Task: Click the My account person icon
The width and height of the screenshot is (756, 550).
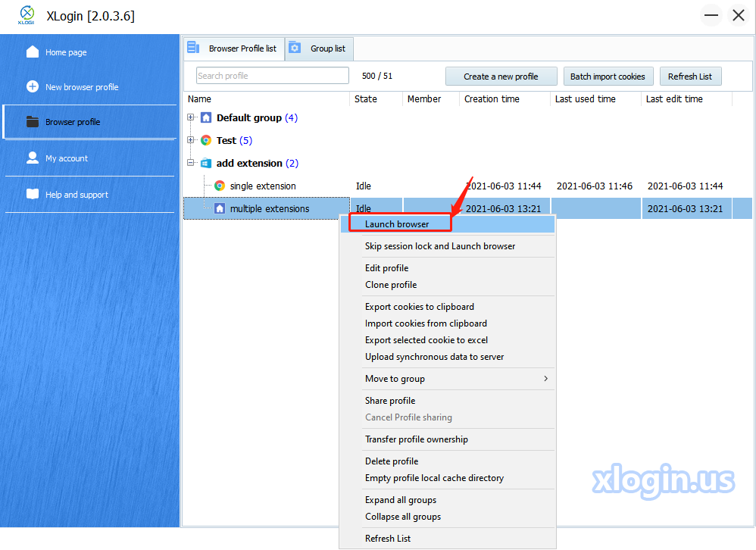Action: 33,158
